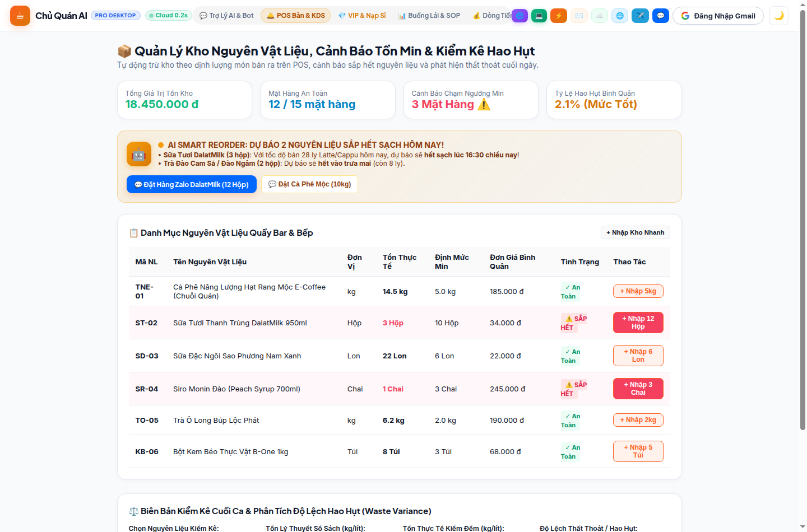Restock syrup with + Nhập 3 Chai
This screenshot has height=532, width=807.
click(638, 389)
